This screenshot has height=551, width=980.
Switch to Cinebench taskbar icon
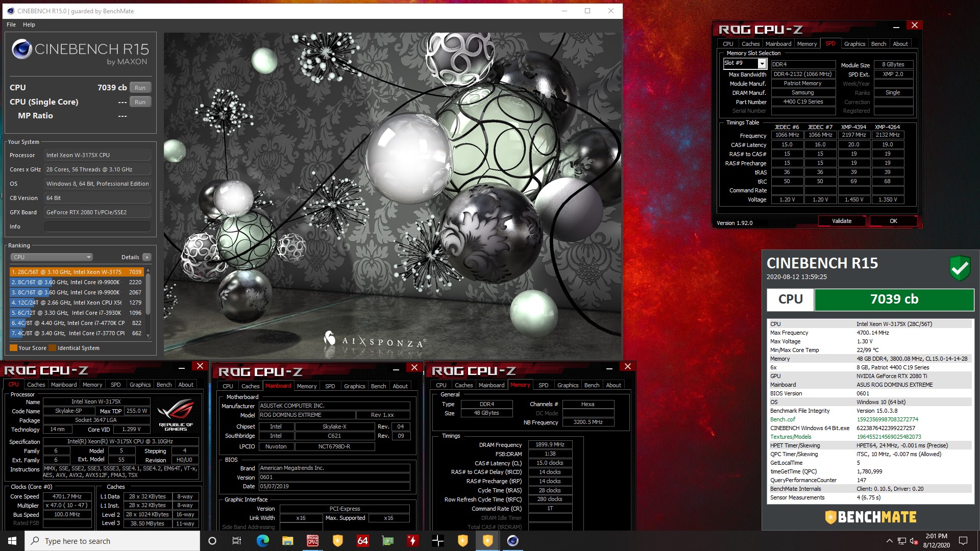coord(512,541)
